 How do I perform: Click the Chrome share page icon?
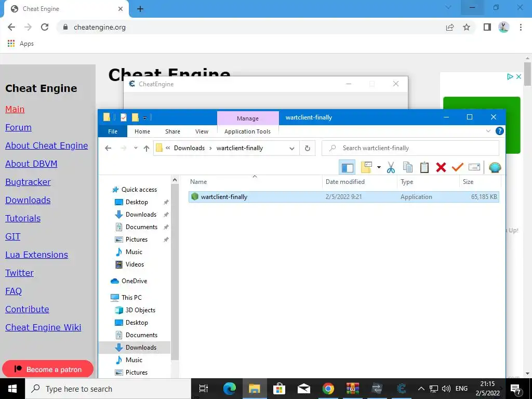(450, 27)
